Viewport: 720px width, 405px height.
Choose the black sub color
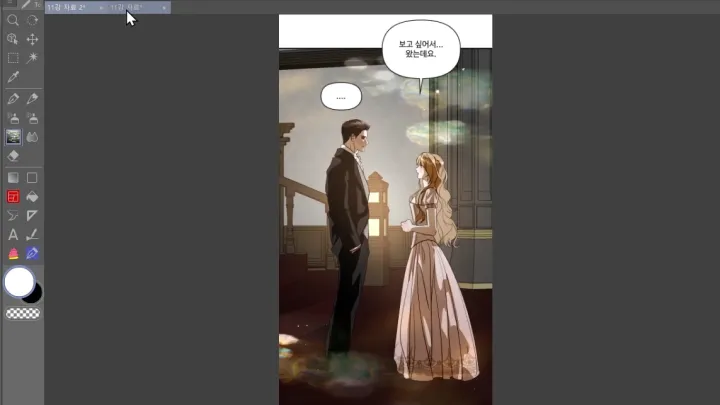pos(36,297)
